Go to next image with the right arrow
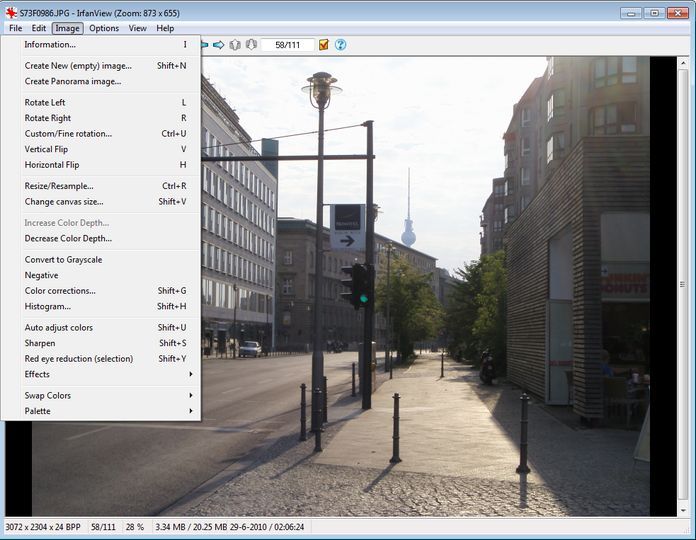The width and height of the screenshot is (696, 540). 218,45
